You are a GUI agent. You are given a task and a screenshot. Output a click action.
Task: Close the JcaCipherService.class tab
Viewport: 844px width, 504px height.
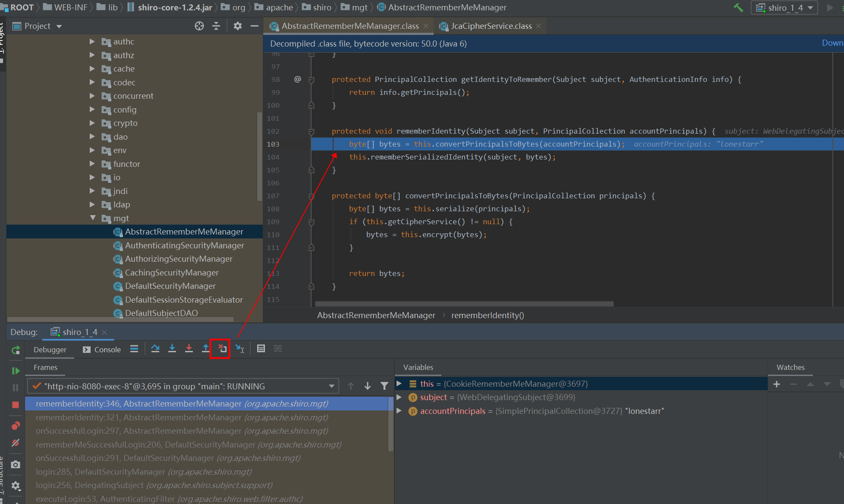pos(539,26)
